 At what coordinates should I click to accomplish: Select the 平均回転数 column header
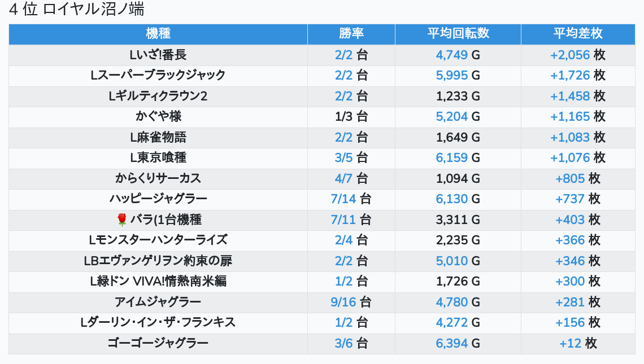tap(458, 34)
